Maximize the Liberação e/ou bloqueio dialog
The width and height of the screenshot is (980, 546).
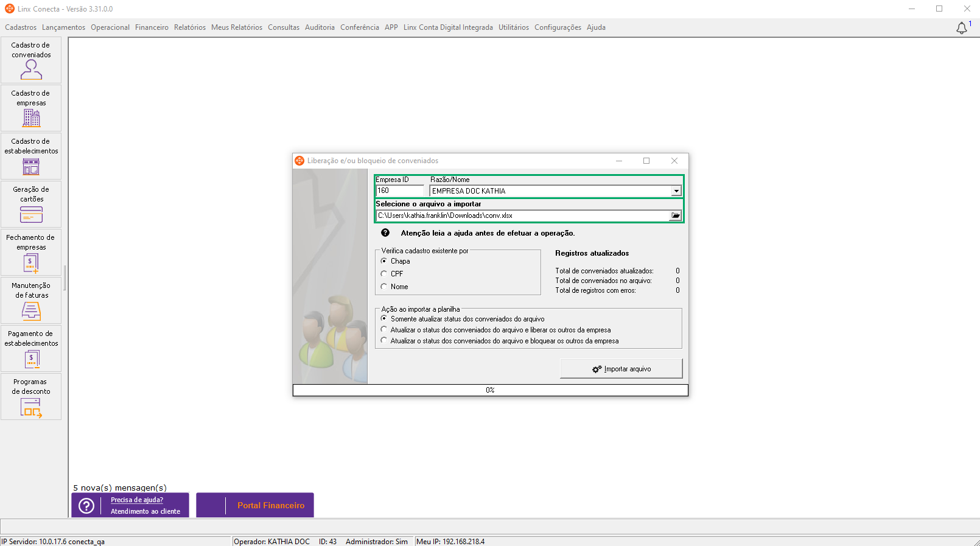pyautogui.click(x=646, y=161)
